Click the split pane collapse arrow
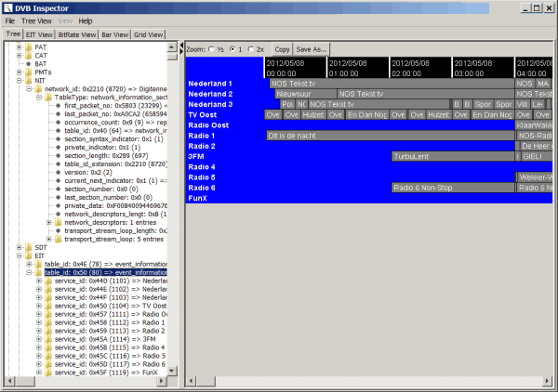 coord(181,46)
